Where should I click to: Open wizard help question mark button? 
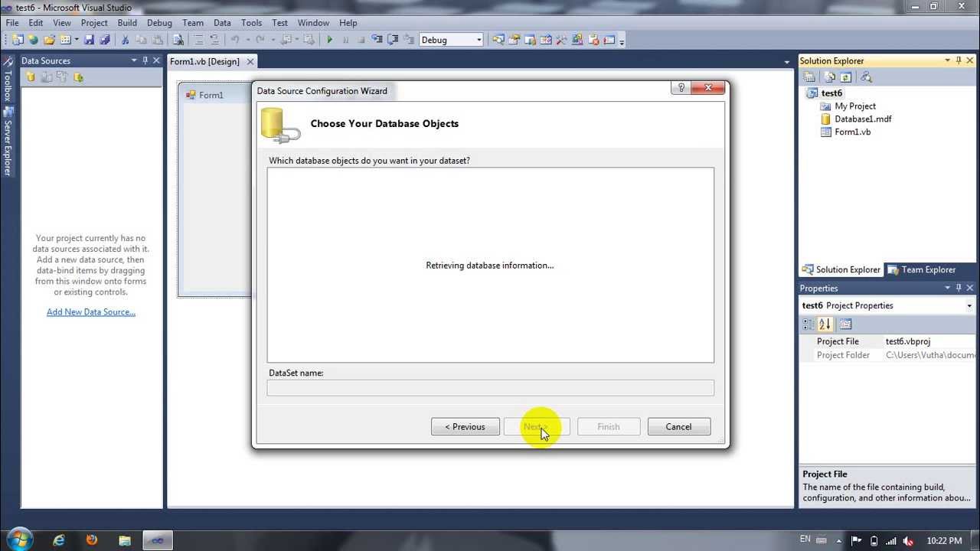(x=680, y=88)
